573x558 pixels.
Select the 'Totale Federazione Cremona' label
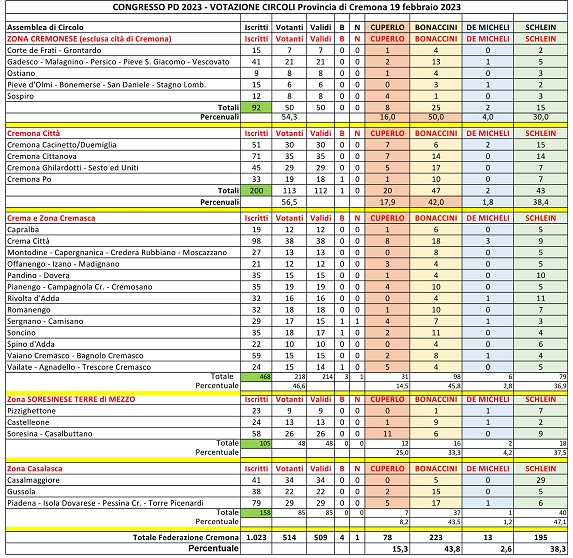coord(186,538)
